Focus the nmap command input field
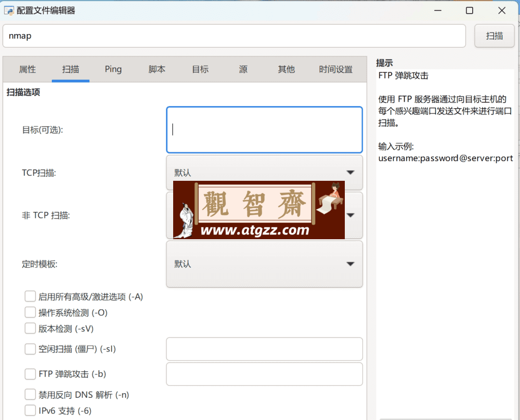The height and width of the screenshot is (420, 520). (x=234, y=36)
